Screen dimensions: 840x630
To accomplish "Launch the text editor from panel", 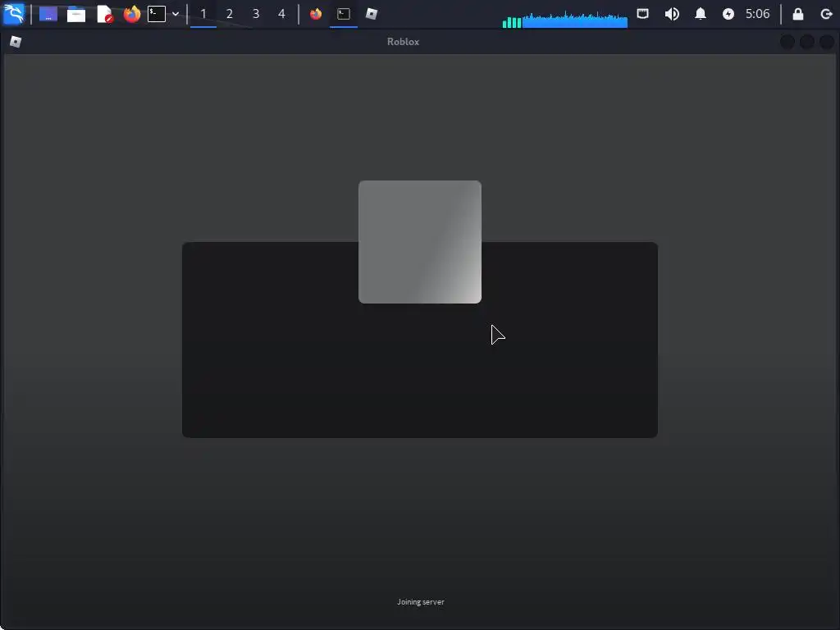I will click(x=105, y=14).
